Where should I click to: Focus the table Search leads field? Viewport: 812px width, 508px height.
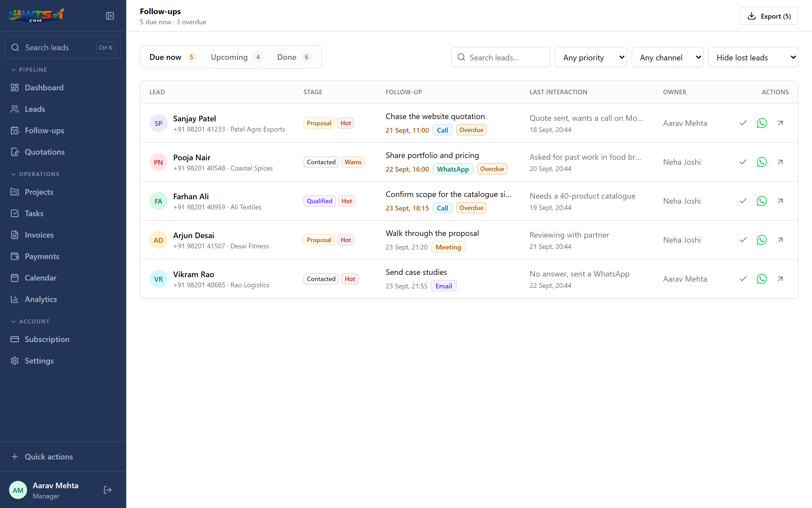tap(500, 58)
